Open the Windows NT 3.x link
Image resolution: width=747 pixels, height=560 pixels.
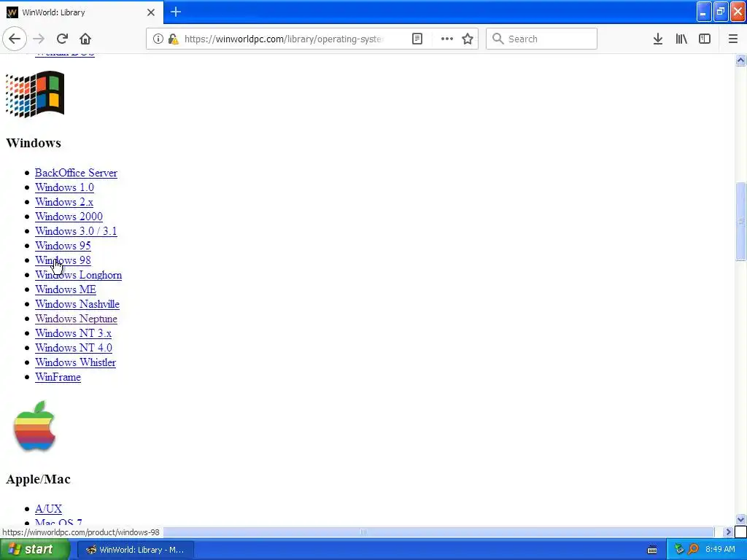pos(73,333)
